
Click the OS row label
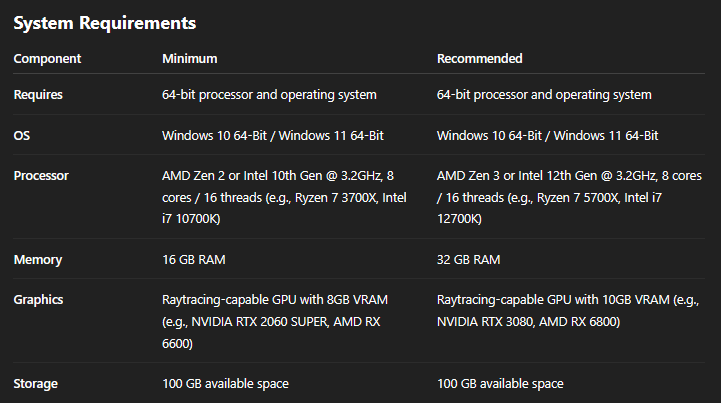(x=21, y=135)
